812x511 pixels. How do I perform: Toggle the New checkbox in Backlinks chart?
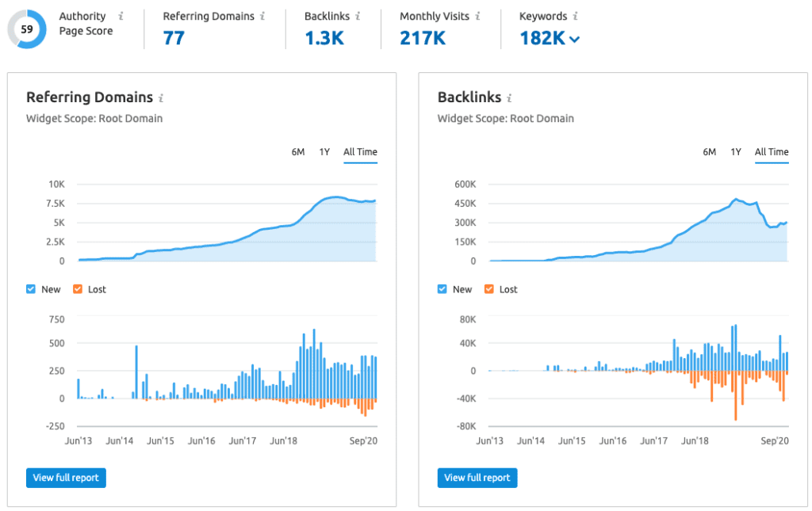[x=442, y=289]
